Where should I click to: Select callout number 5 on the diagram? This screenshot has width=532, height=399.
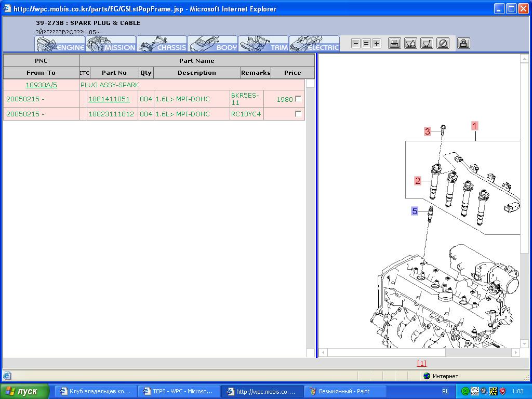[x=415, y=211]
